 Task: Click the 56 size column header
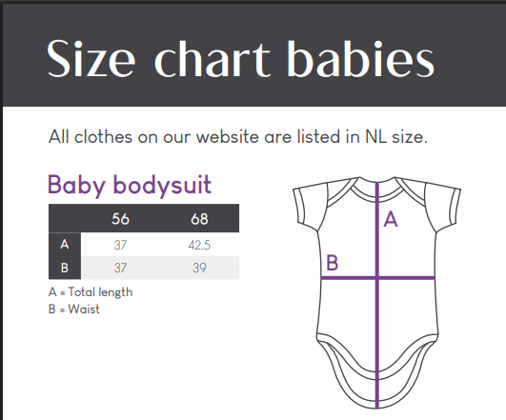coord(120,219)
